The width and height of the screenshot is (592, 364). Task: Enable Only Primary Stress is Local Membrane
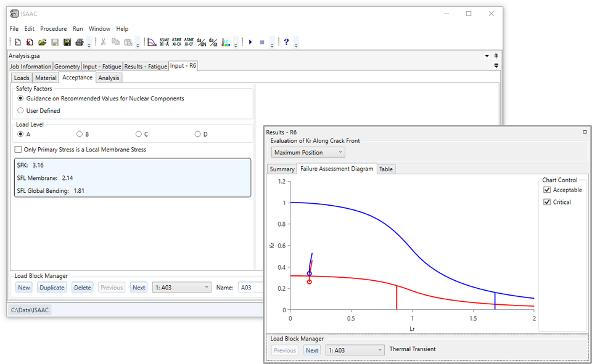click(18, 150)
